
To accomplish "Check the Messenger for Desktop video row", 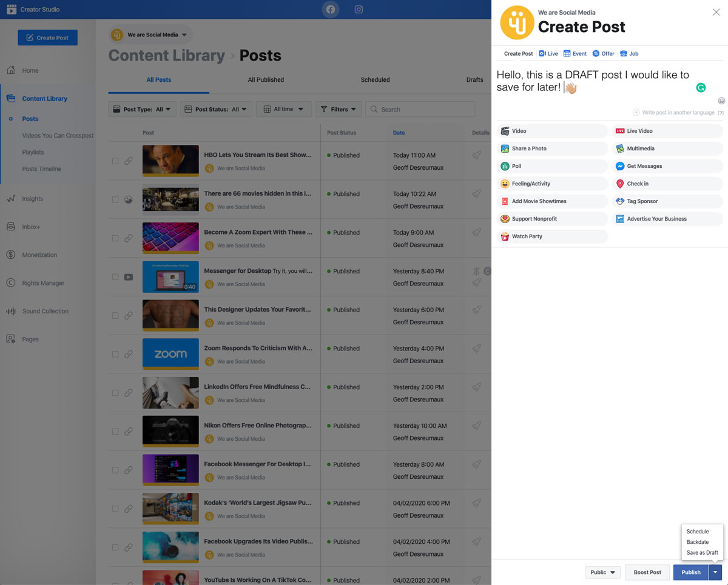I will point(115,276).
